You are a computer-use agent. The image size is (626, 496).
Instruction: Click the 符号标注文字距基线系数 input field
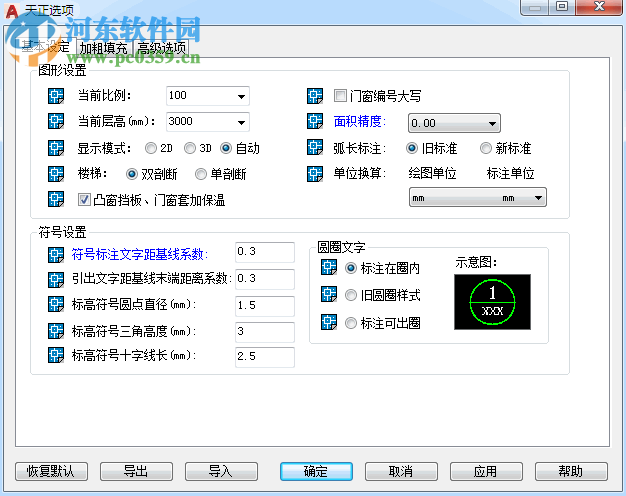(265, 252)
